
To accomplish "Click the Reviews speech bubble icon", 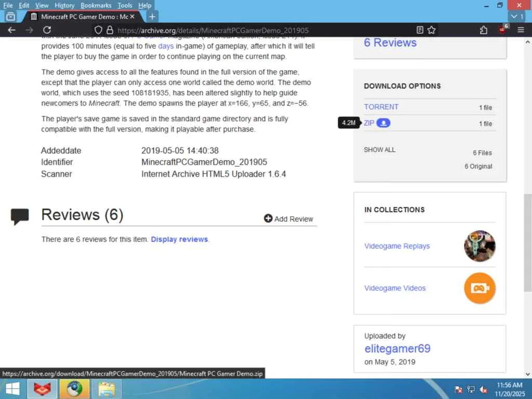I will click(20, 217).
